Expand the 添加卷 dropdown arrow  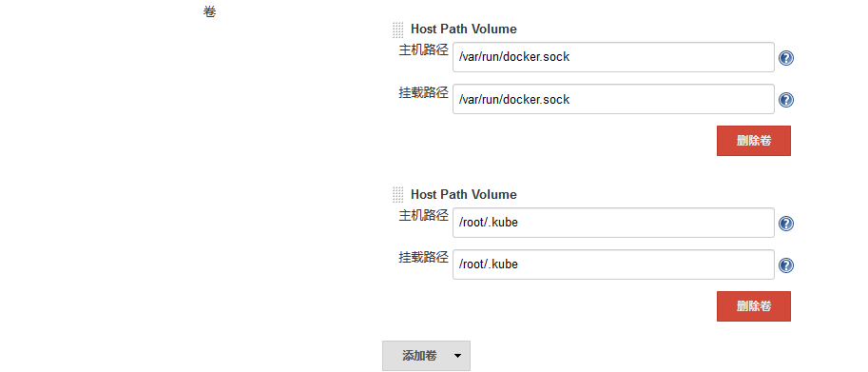[x=457, y=356]
